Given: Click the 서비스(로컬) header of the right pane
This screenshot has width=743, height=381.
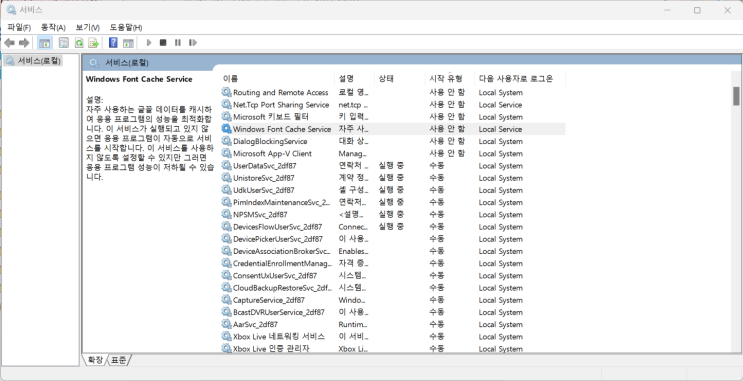Looking at the screenshot, I should 127,63.
